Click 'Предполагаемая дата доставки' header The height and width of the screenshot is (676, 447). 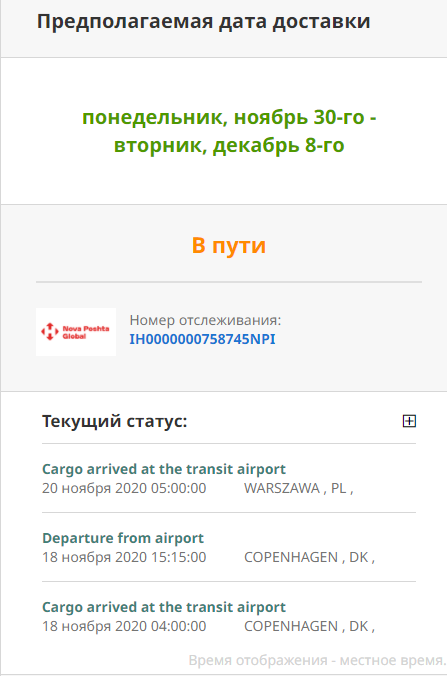(203, 21)
